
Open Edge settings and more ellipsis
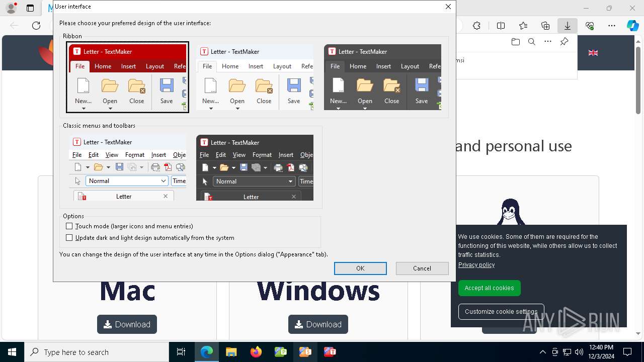[612, 26]
